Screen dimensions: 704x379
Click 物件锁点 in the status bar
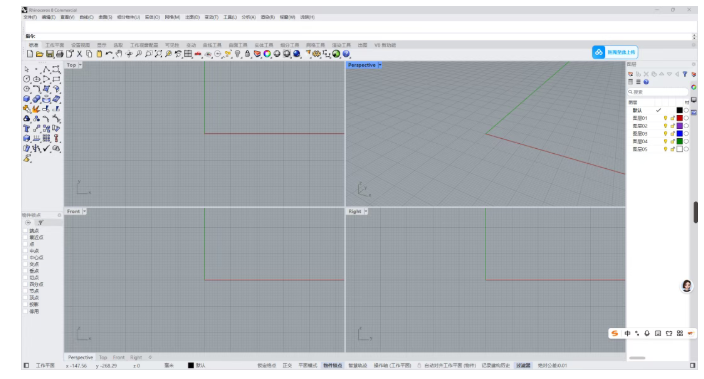332,366
